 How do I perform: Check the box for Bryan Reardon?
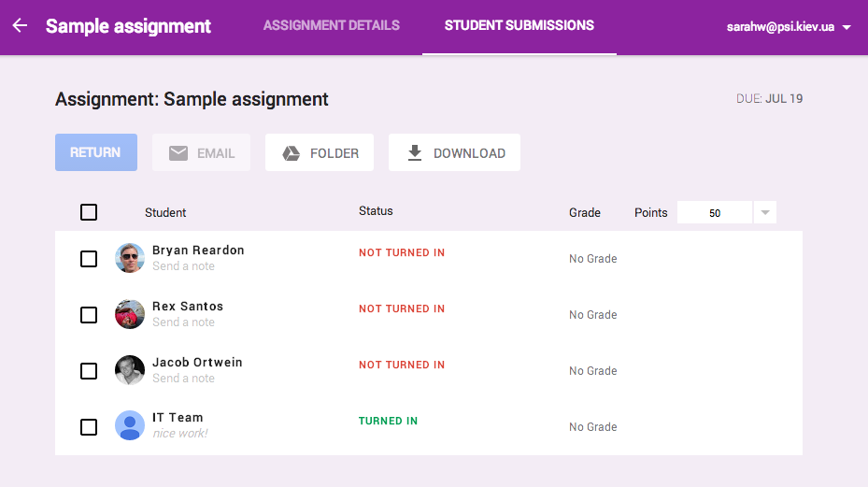click(x=89, y=259)
